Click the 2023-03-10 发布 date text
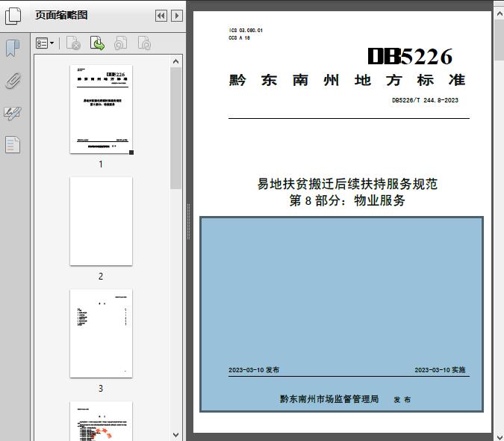The width and height of the screenshot is (504, 441). pyautogui.click(x=254, y=370)
